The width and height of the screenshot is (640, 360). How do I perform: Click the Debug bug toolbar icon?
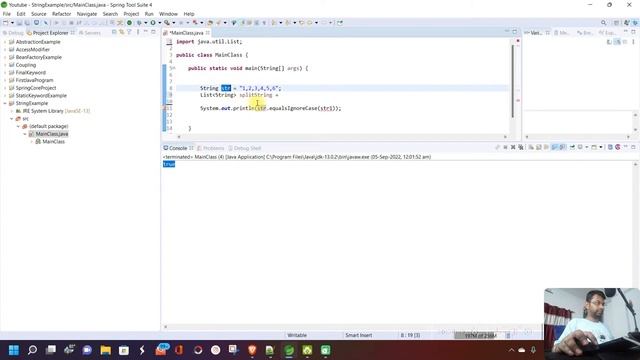(x=139, y=23)
